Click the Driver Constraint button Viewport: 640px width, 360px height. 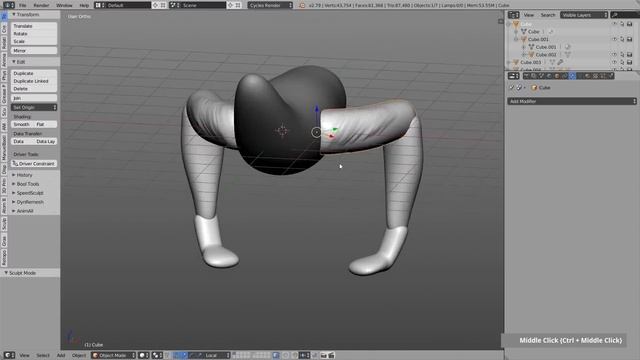tap(34, 164)
